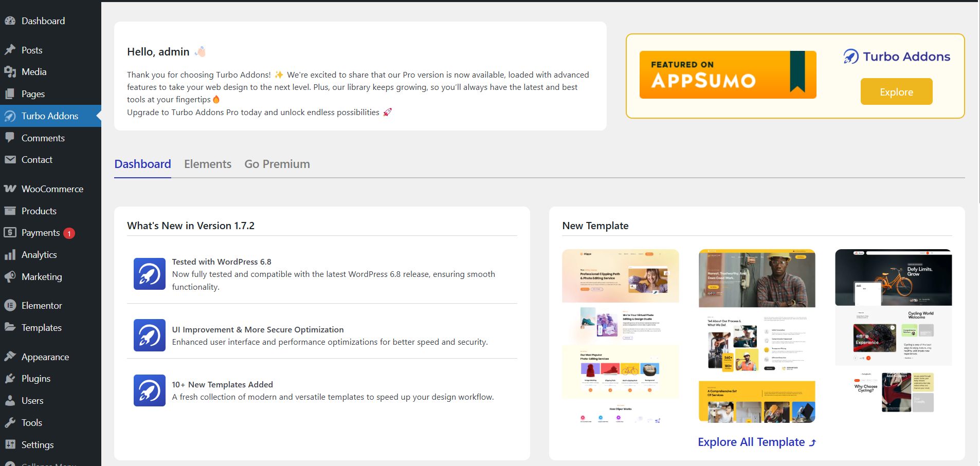Open the Marketing menu item

point(50,277)
